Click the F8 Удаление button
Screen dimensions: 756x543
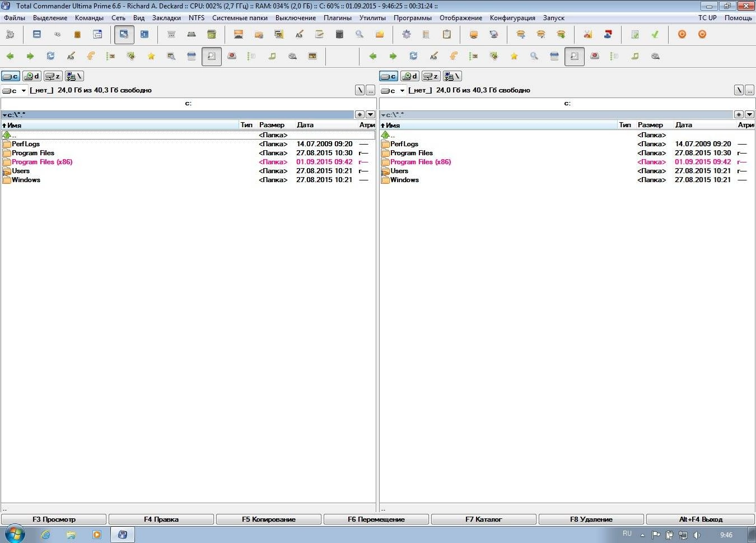click(591, 519)
